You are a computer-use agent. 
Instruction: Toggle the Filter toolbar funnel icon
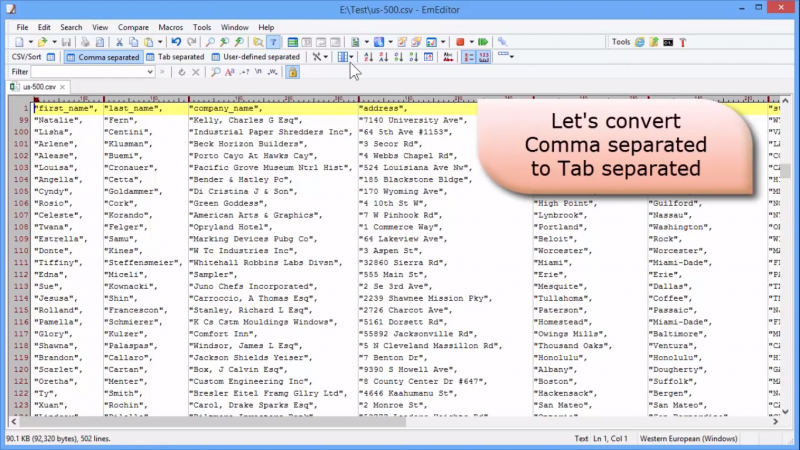273,42
